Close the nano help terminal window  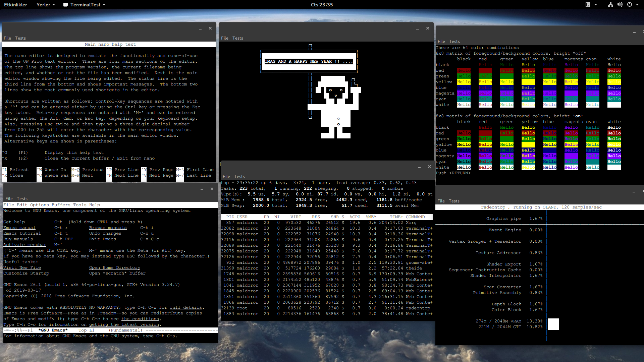[210, 28]
